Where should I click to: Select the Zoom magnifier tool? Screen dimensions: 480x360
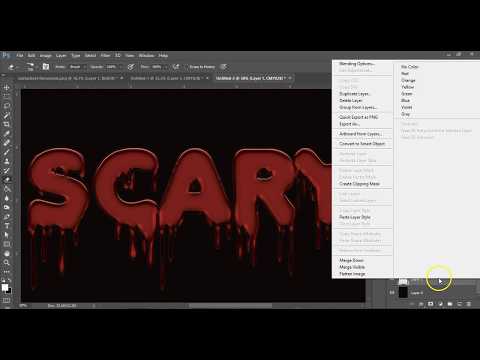(x=6, y=263)
